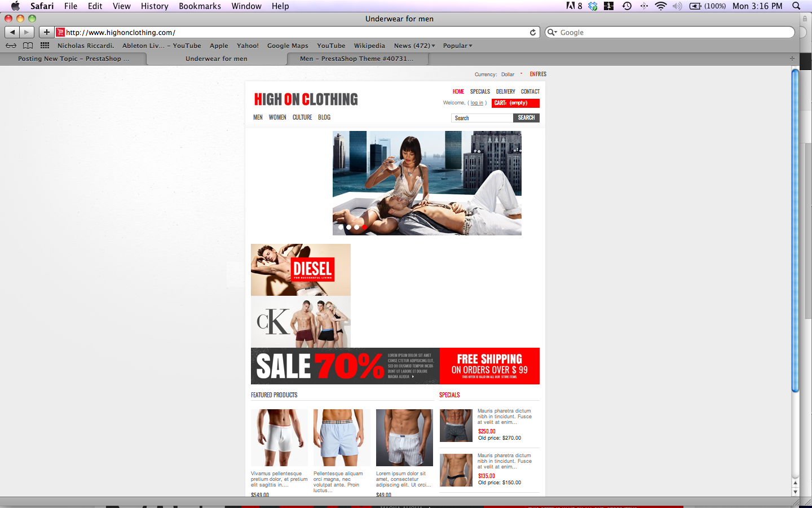Open the SPECIALS page link
The image size is (812, 508).
pyautogui.click(x=480, y=91)
